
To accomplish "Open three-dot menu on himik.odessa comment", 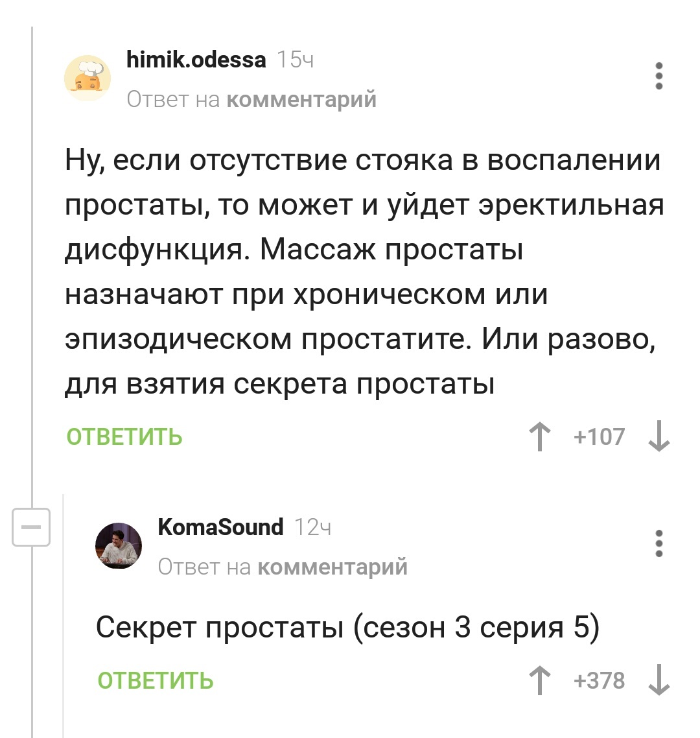I will (659, 76).
